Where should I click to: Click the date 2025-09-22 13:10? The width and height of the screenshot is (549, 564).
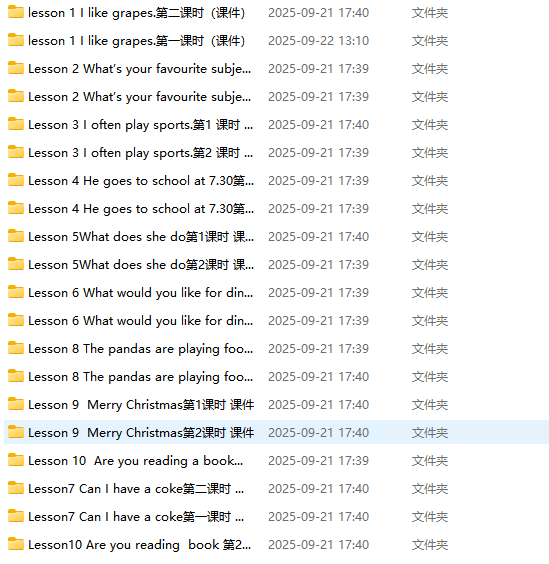coord(318,41)
